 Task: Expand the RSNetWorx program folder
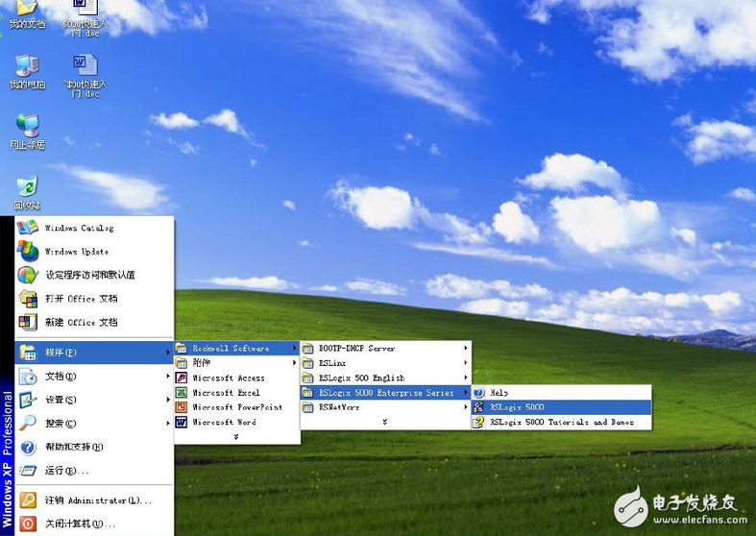pyautogui.click(x=384, y=407)
